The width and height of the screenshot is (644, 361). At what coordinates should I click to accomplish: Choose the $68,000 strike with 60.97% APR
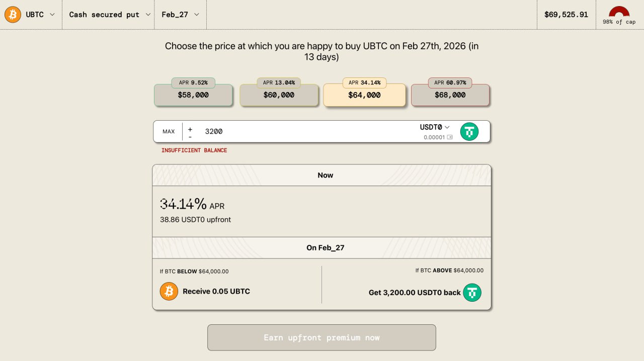[450, 95]
